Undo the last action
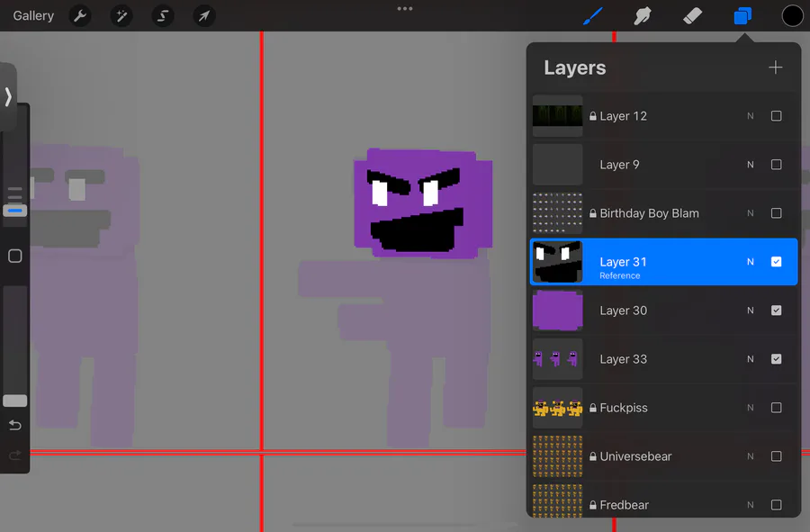The width and height of the screenshot is (810, 532). coord(15,425)
